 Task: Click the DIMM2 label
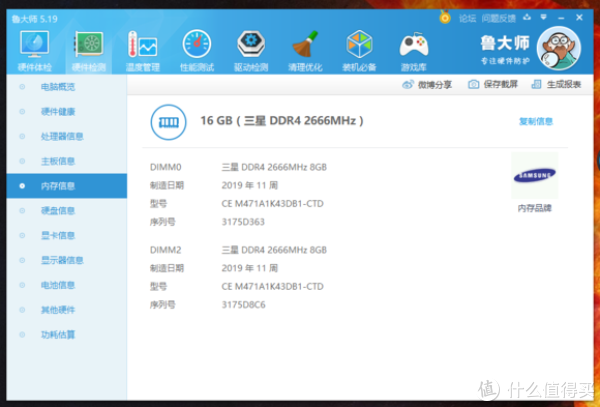(x=165, y=250)
